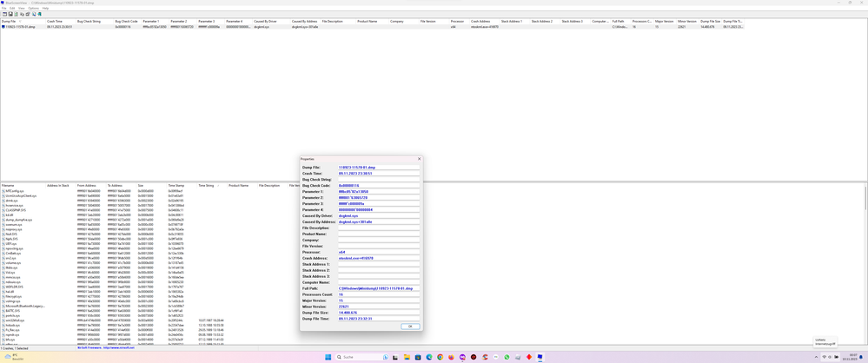
Task: Click the Properties toolbar icon
Action: click(28, 14)
